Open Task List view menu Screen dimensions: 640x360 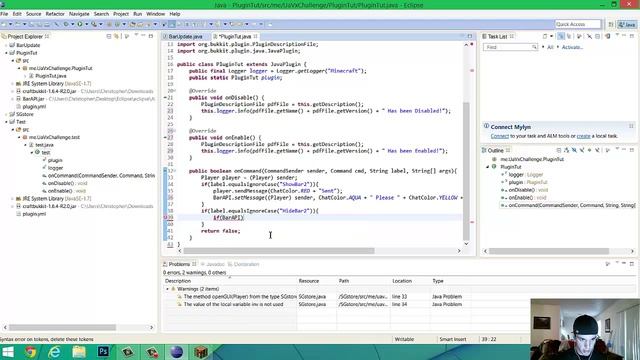point(617,36)
